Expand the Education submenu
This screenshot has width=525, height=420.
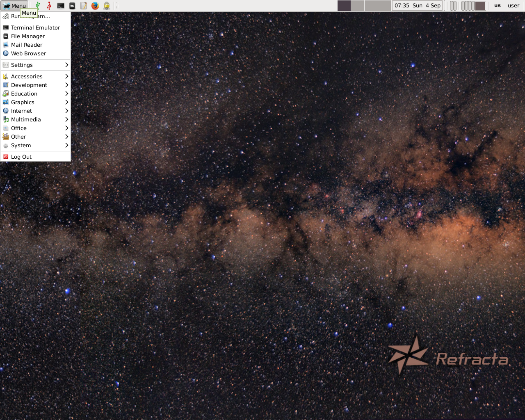[x=36, y=94]
